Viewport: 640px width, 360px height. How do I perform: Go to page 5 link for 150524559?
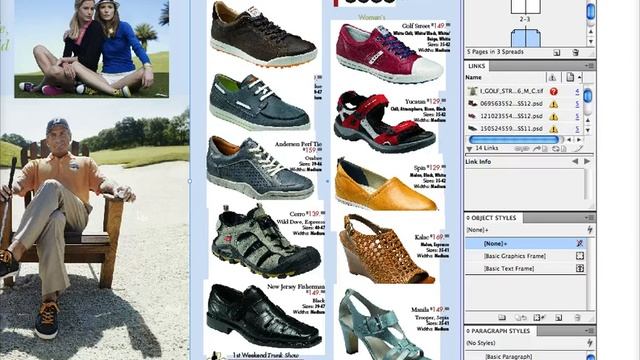click(577, 129)
